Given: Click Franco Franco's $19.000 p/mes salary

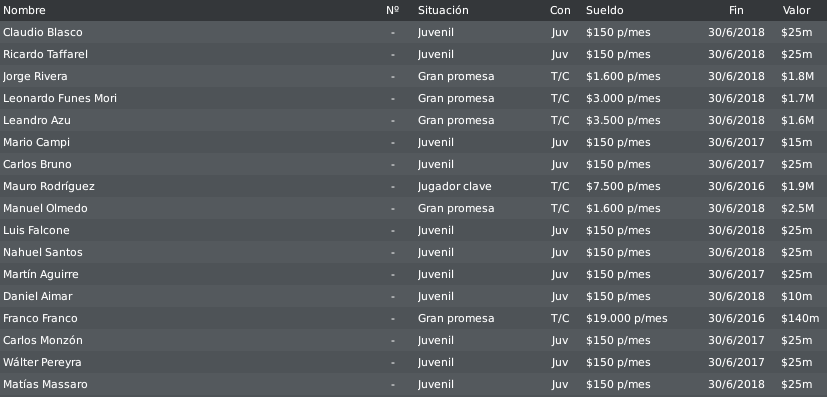Looking at the screenshot, I should click(x=627, y=318).
